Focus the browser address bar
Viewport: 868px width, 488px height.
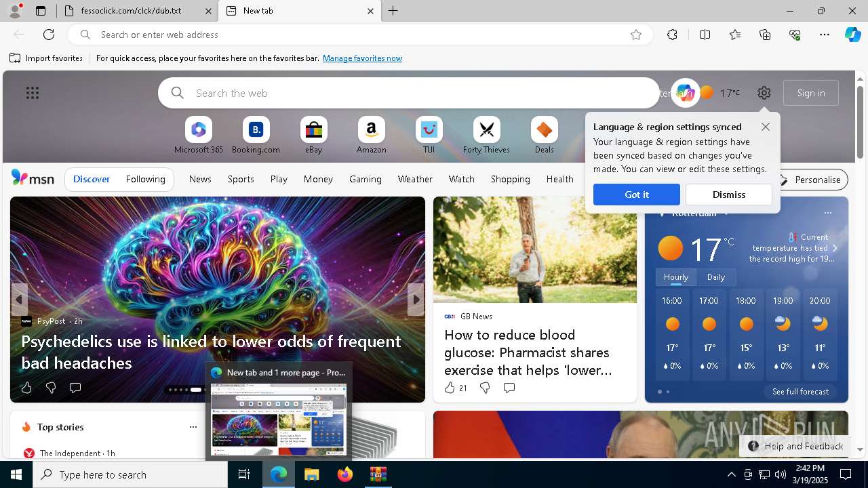(359, 35)
